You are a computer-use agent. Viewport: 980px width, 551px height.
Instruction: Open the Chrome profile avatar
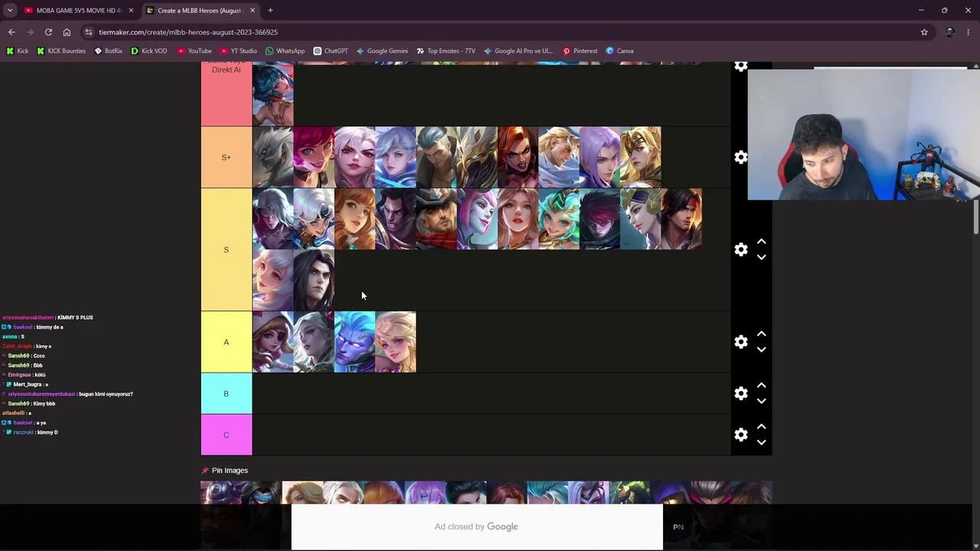click(x=950, y=32)
